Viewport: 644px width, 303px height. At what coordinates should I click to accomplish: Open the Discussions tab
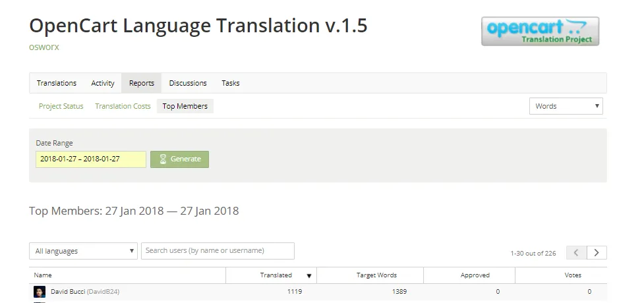click(188, 83)
